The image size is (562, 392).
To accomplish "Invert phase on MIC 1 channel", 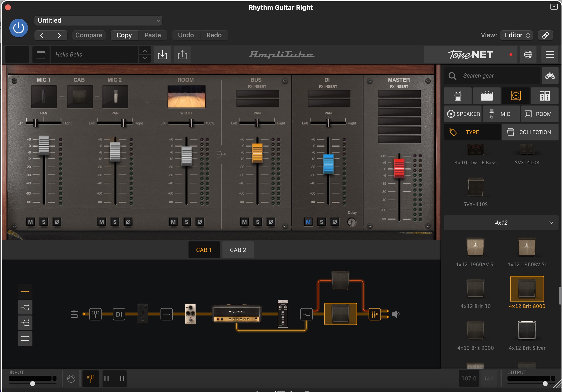I will [x=57, y=222].
